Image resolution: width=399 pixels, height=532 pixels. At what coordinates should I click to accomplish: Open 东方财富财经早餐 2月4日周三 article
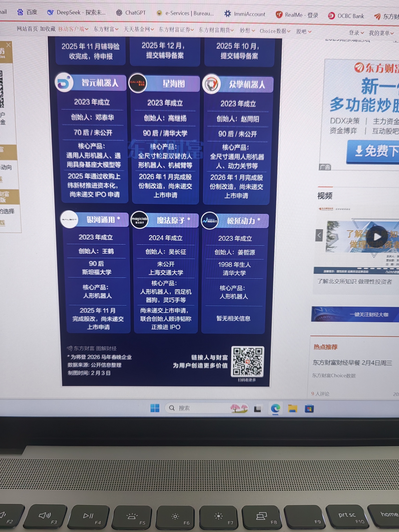click(352, 363)
